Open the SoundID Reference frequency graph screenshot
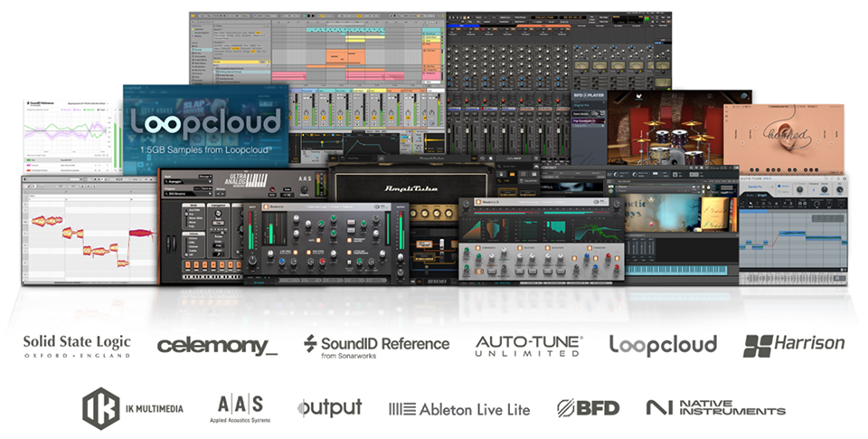Screen dimensions: 868x439 pos(72,137)
